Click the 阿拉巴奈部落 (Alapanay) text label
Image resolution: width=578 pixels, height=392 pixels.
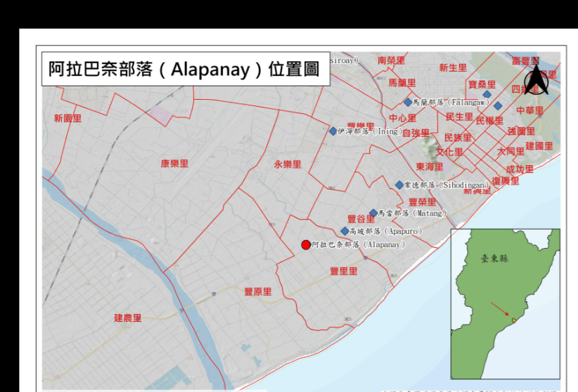(x=358, y=245)
